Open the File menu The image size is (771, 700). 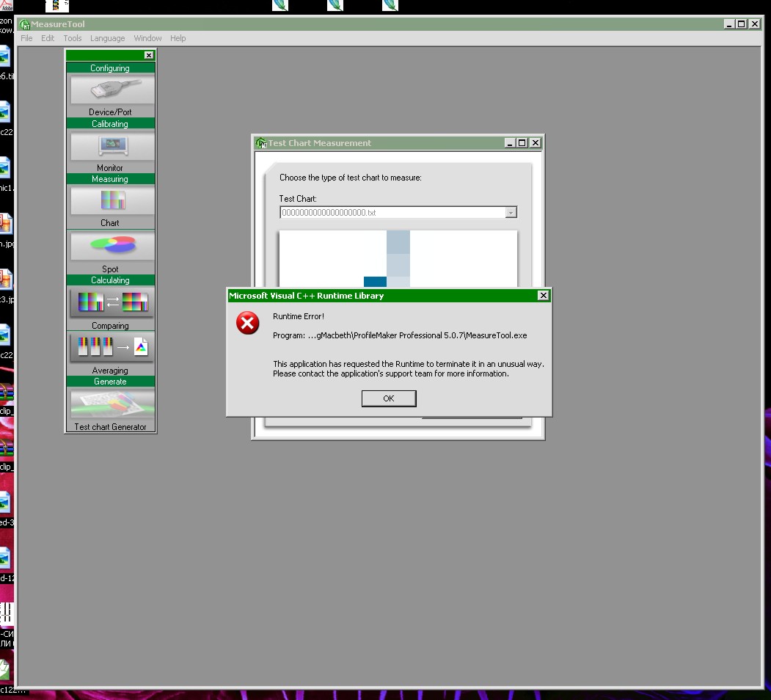coord(26,38)
